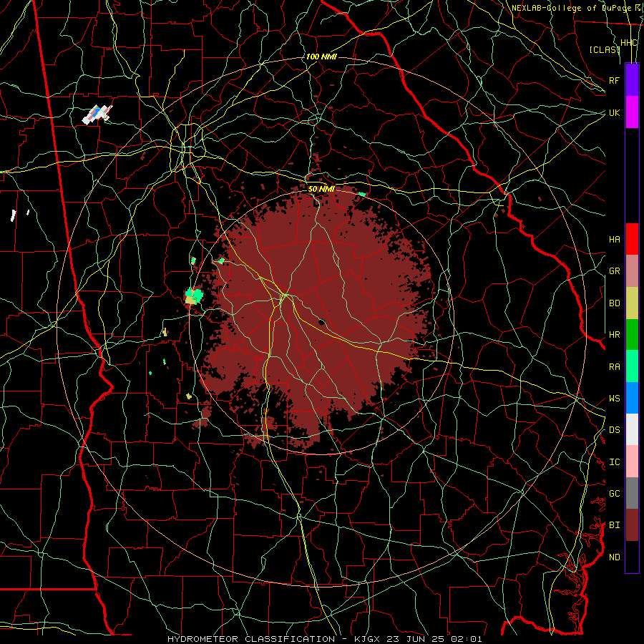Click the 'HHC' product code text

tap(629, 43)
